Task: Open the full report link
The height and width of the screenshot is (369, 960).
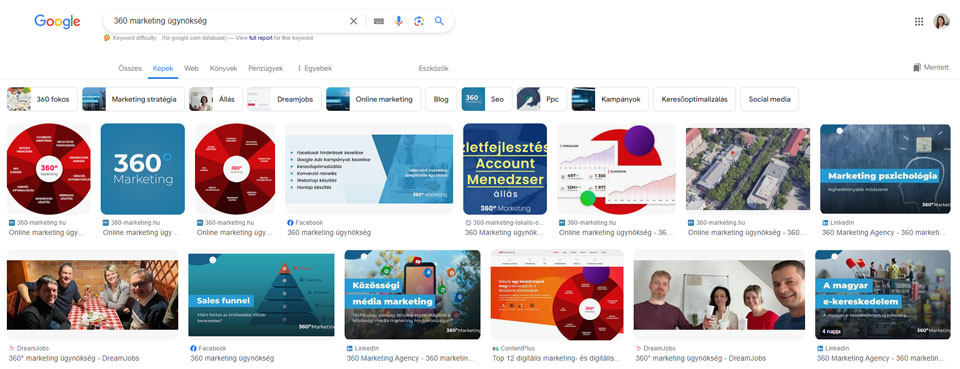Action: pyautogui.click(x=261, y=38)
